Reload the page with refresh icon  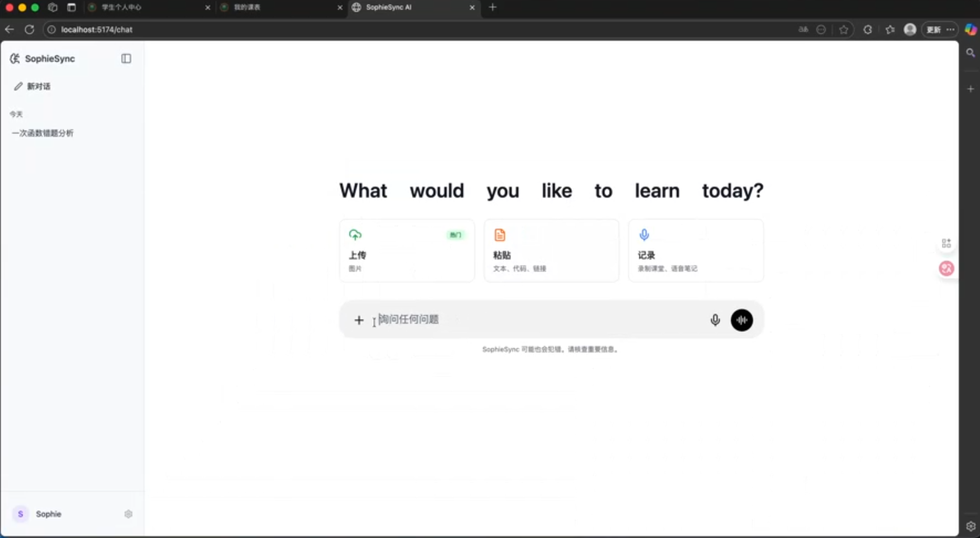(x=29, y=29)
